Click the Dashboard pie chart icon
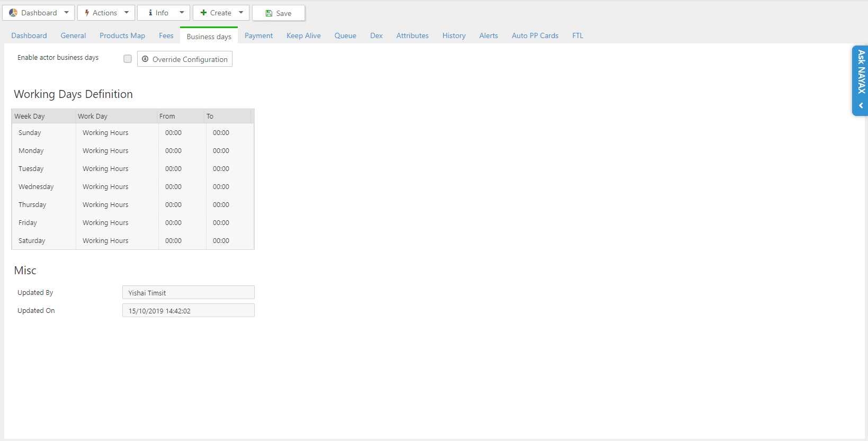The width and height of the screenshot is (868, 441). [x=13, y=13]
